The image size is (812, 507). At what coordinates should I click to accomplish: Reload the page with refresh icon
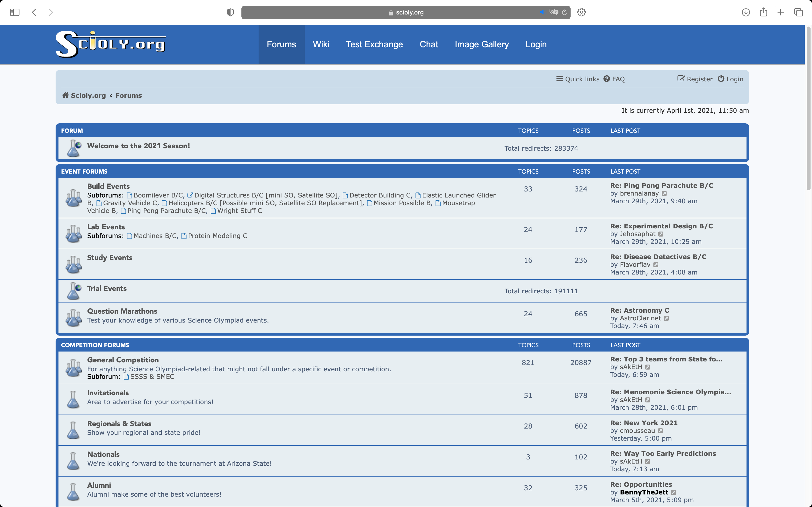pyautogui.click(x=564, y=12)
